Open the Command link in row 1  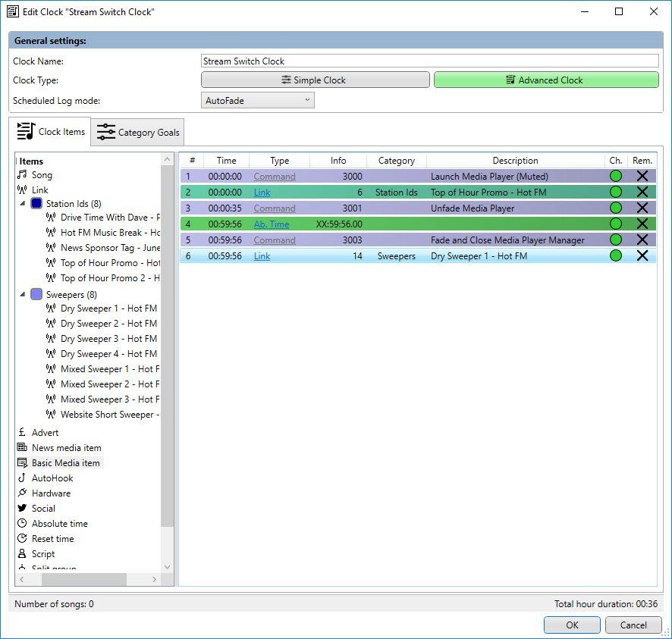[275, 177]
